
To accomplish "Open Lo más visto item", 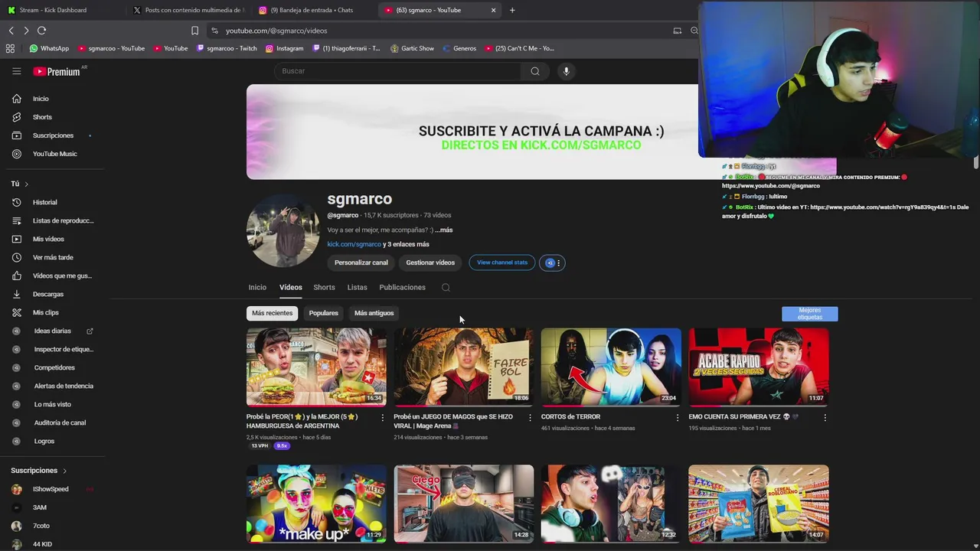I will point(52,404).
